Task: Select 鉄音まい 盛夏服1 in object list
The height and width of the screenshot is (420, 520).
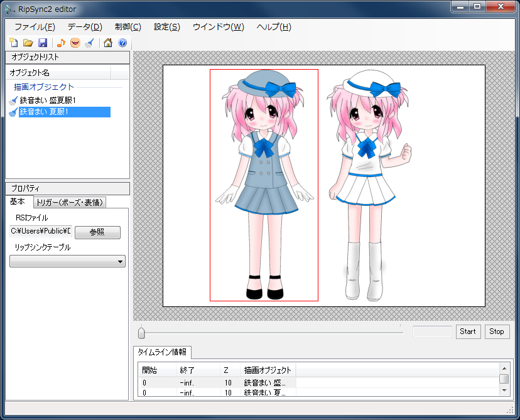Action: [48, 100]
